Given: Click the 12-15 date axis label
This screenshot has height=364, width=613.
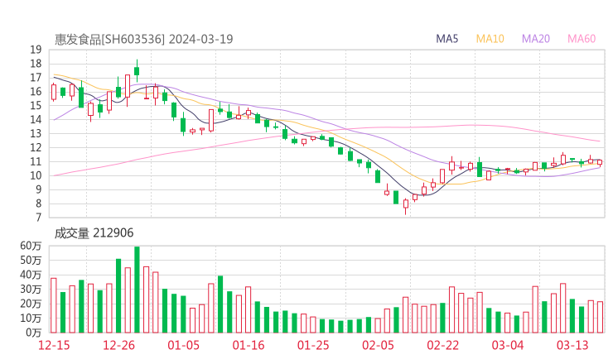Looking at the screenshot, I should 54,345.
